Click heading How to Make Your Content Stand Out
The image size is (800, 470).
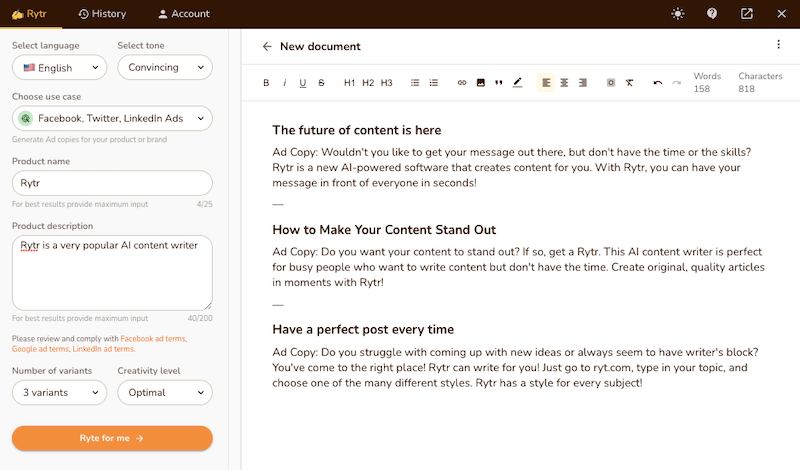pyautogui.click(x=384, y=230)
